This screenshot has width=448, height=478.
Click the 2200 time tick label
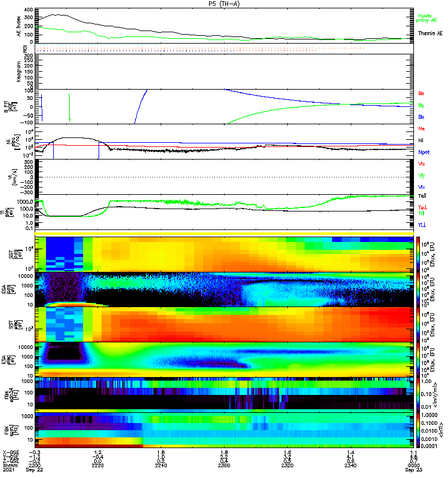35,465
